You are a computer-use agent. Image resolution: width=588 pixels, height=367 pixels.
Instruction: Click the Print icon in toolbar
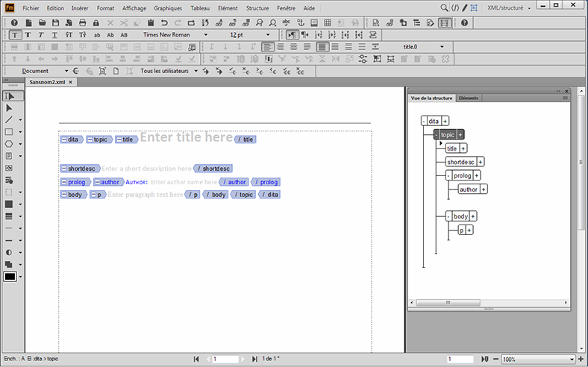click(x=83, y=23)
